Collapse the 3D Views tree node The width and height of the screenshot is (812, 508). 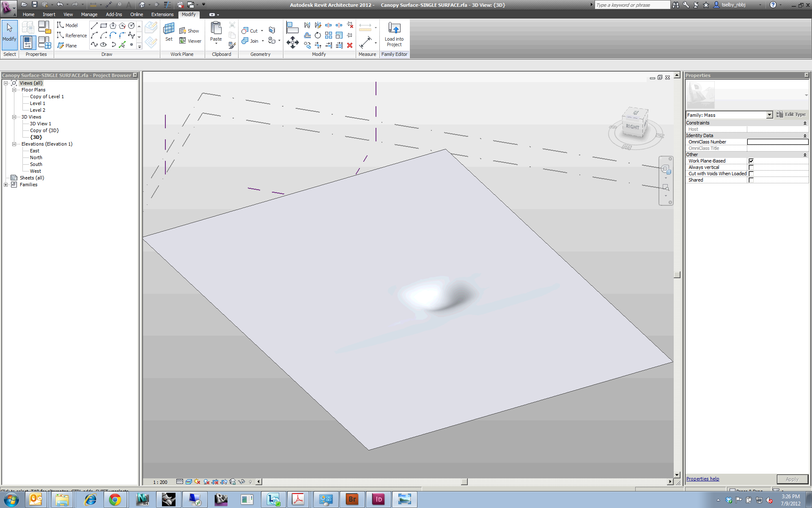click(x=14, y=117)
